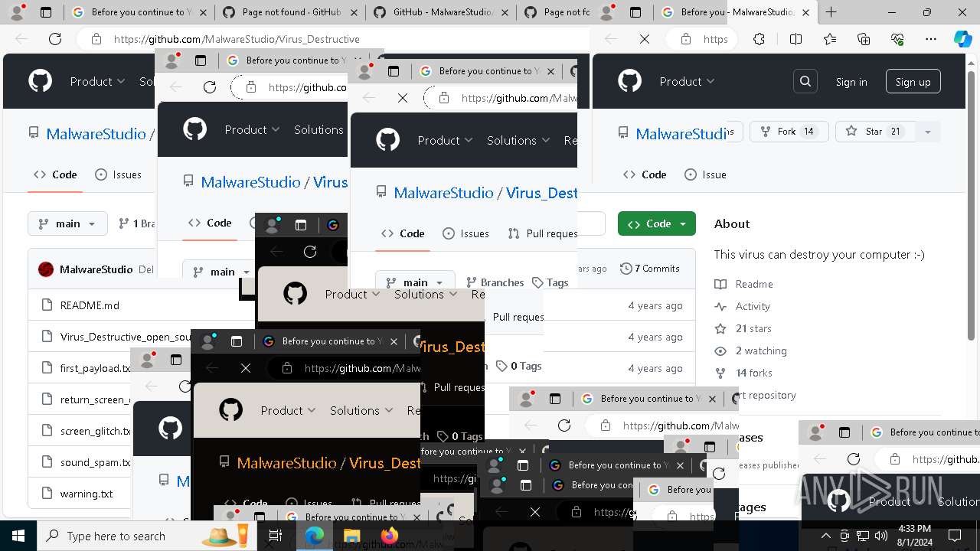
Task: Open Code tab in right Edge window
Action: click(645, 174)
